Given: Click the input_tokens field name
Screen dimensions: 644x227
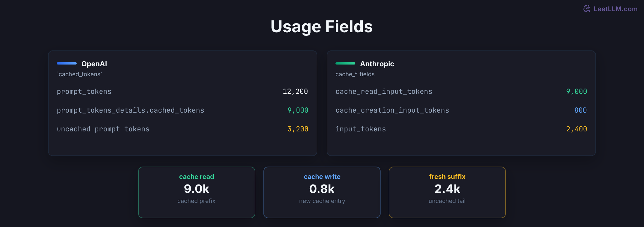Looking at the screenshot, I should [361, 129].
